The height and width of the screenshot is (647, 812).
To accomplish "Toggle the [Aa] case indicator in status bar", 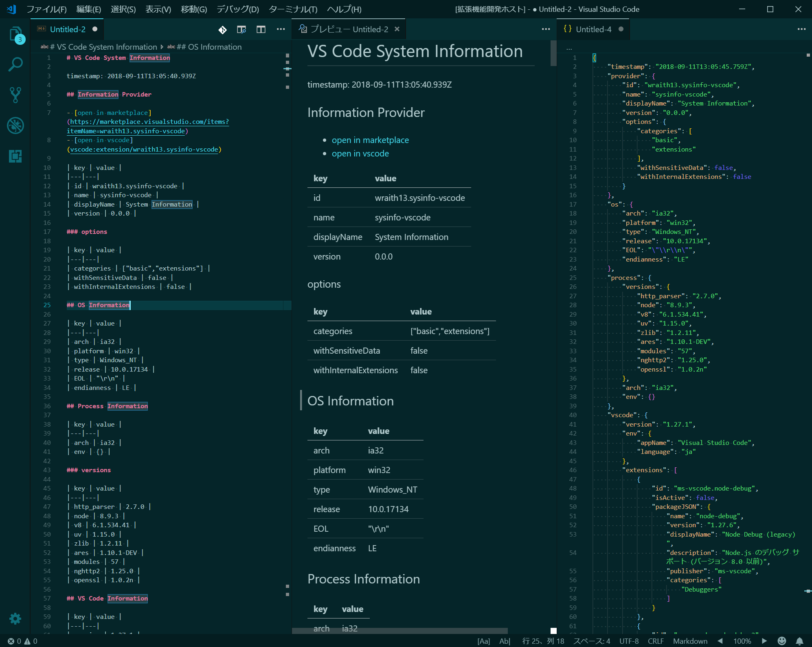I will [483, 641].
